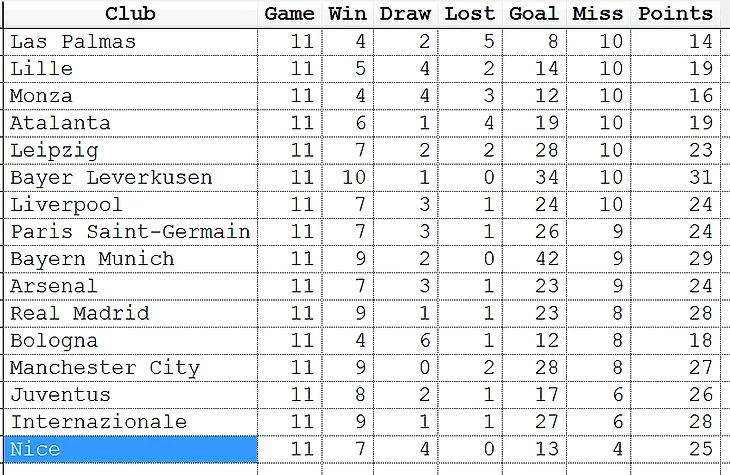Viewport: 730px width, 475px height.
Task: Click the Goal column header
Action: point(534,14)
